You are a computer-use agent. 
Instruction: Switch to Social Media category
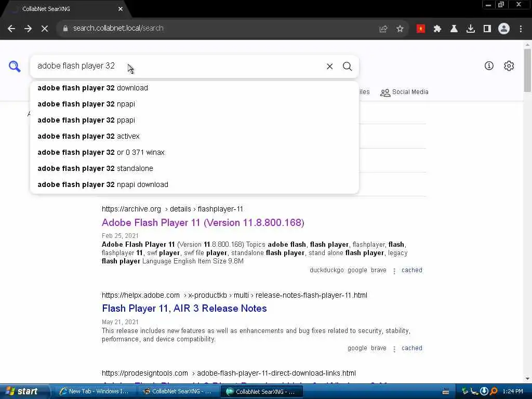[404, 92]
